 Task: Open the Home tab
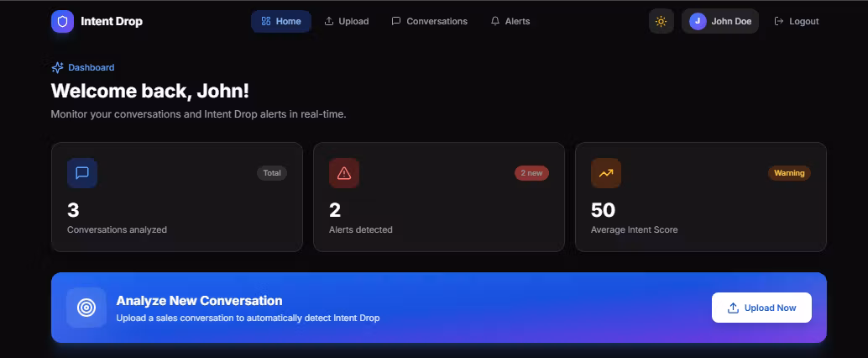pos(280,21)
